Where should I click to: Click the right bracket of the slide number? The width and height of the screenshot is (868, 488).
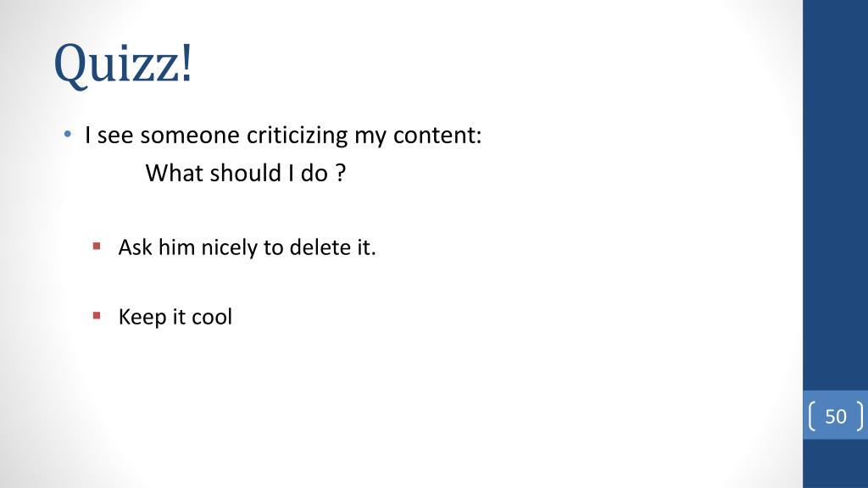pyautogui.click(x=859, y=416)
